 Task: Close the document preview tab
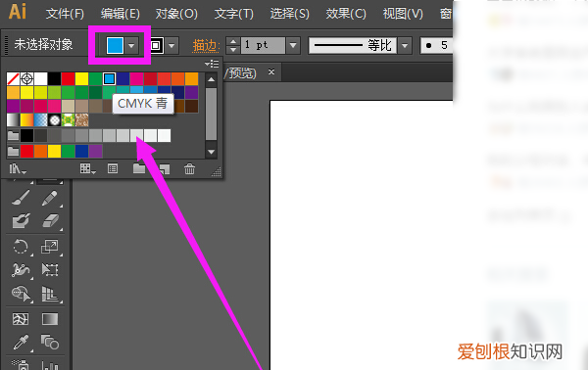click(271, 71)
